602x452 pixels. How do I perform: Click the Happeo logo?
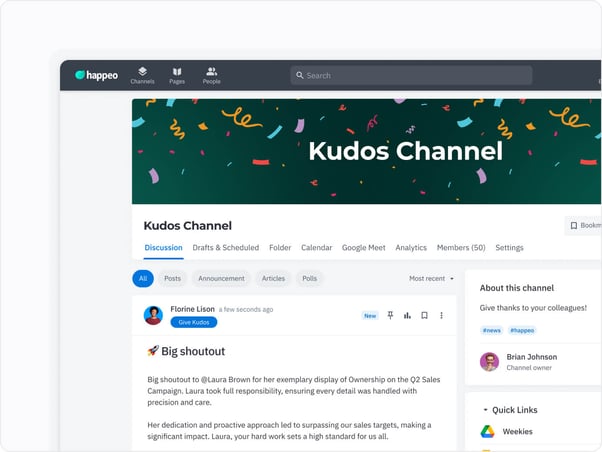point(96,76)
